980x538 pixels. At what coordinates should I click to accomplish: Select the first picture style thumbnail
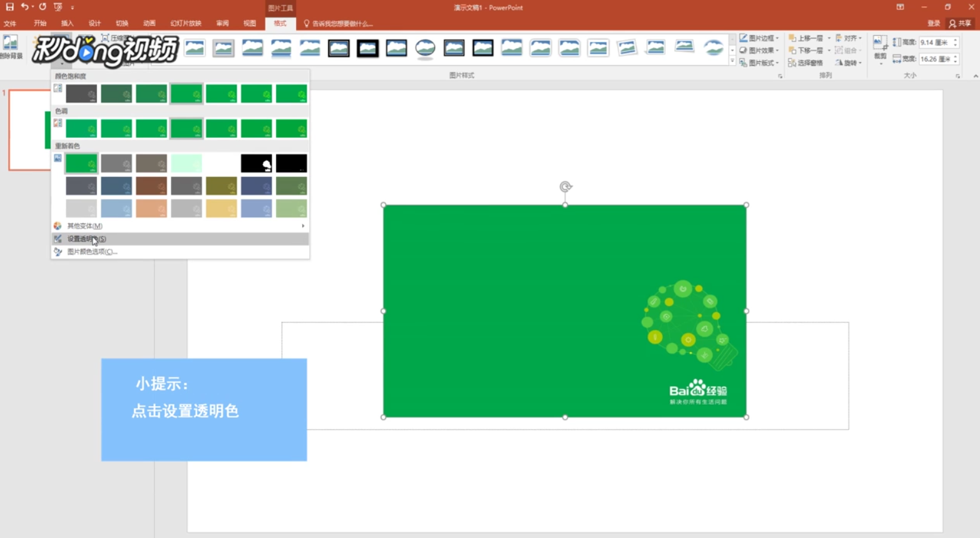(x=195, y=48)
